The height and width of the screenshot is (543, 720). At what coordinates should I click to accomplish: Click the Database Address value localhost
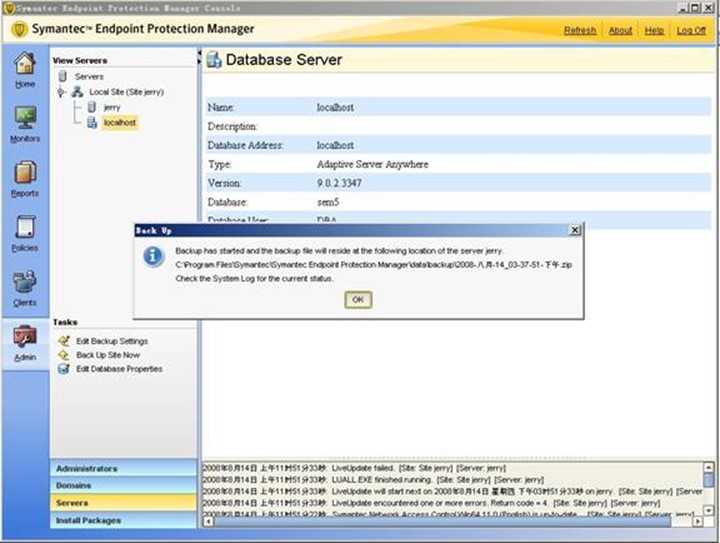pyautogui.click(x=335, y=145)
